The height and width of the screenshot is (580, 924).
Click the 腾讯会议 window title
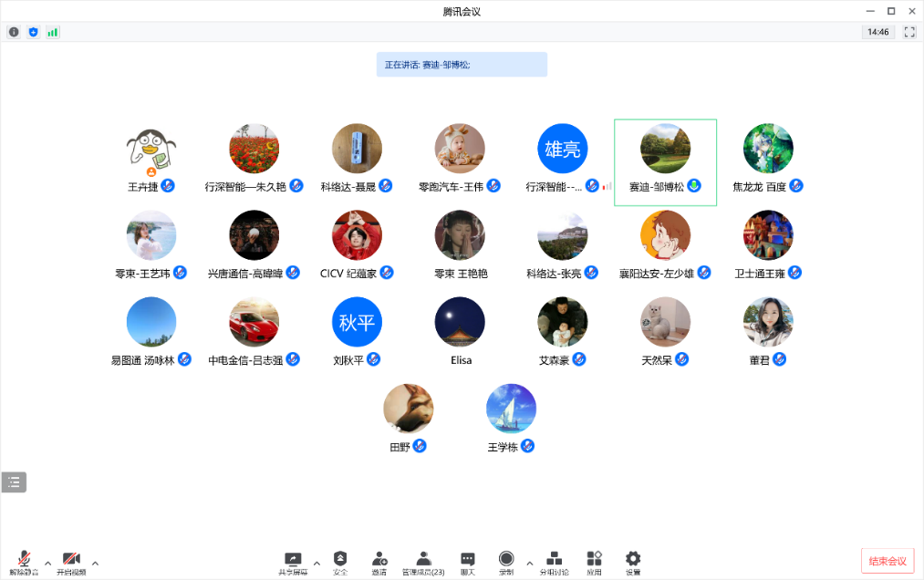pos(462,11)
